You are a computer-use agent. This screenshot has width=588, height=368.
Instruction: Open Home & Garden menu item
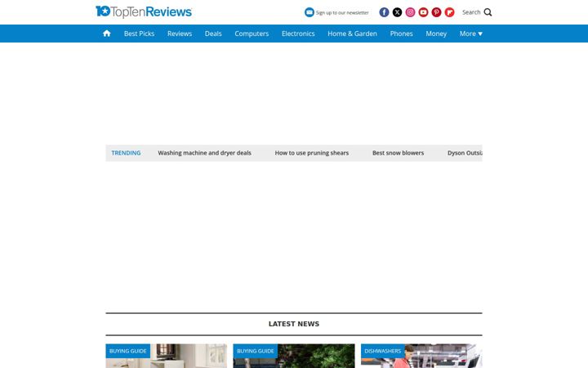pyautogui.click(x=352, y=34)
